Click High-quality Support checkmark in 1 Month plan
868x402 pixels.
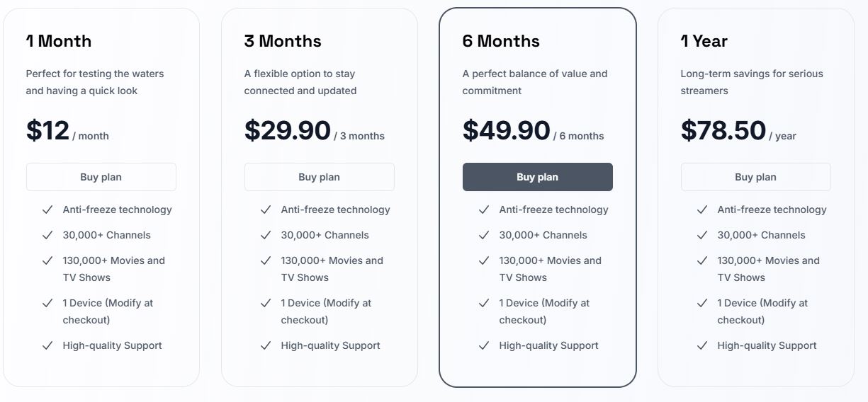pyautogui.click(x=47, y=345)
